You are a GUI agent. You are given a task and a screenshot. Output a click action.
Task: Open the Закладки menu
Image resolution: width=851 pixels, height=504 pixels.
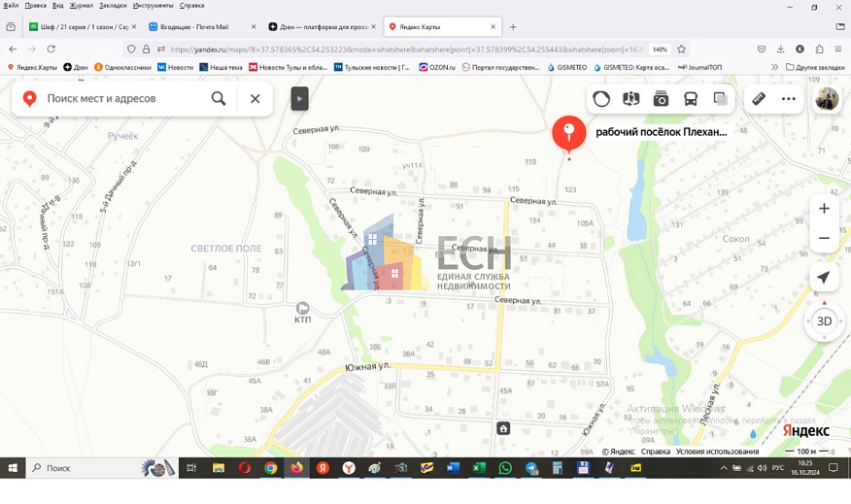(113, 6)
